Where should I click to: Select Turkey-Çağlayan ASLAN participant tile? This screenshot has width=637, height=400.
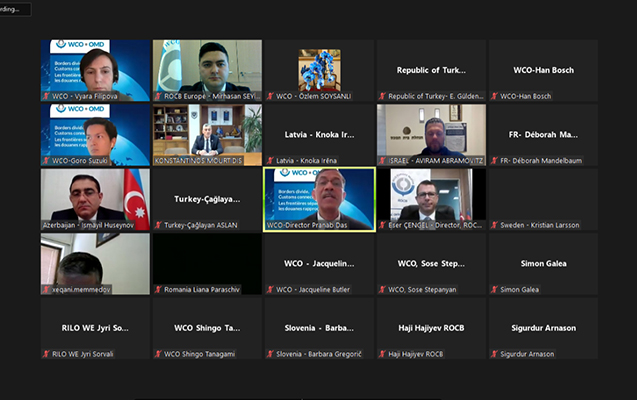[x=207, y=199]
